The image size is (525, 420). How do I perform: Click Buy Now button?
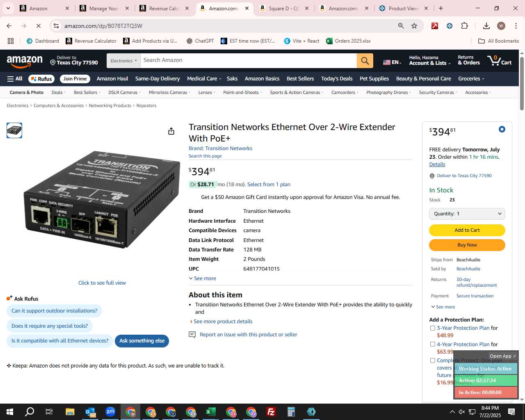[467, 245]
